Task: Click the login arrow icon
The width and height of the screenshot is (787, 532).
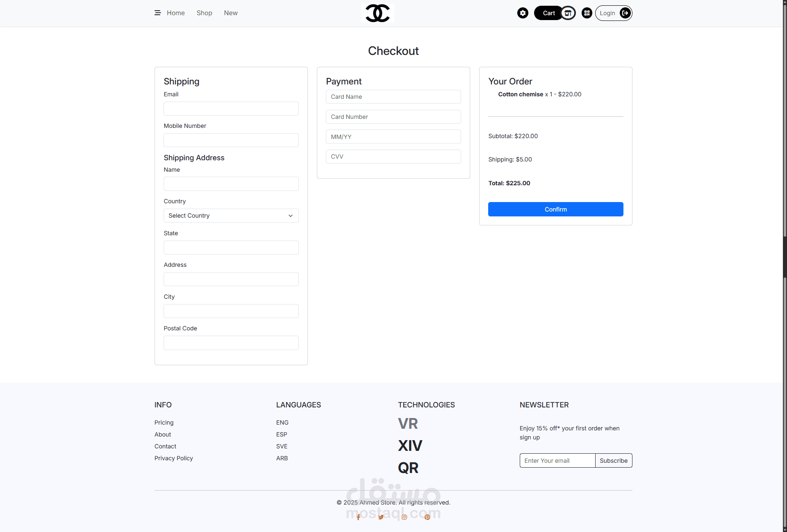Action: 625,13
